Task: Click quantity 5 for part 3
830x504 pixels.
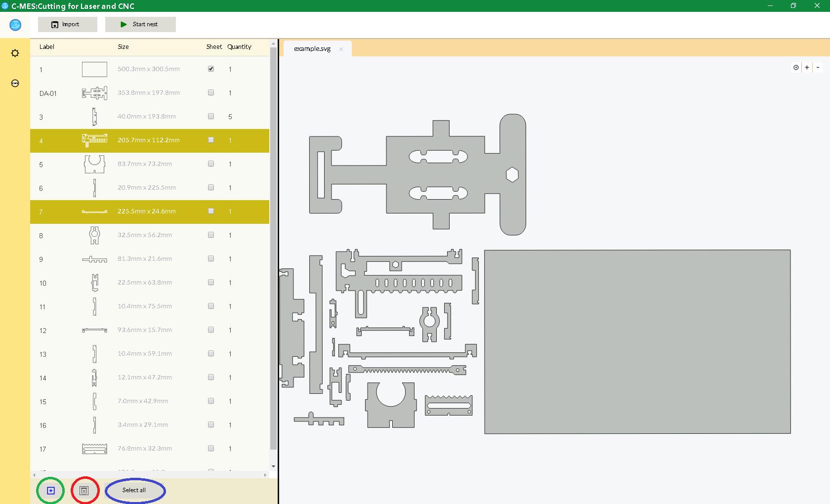Action: click(x=230, y=117)
